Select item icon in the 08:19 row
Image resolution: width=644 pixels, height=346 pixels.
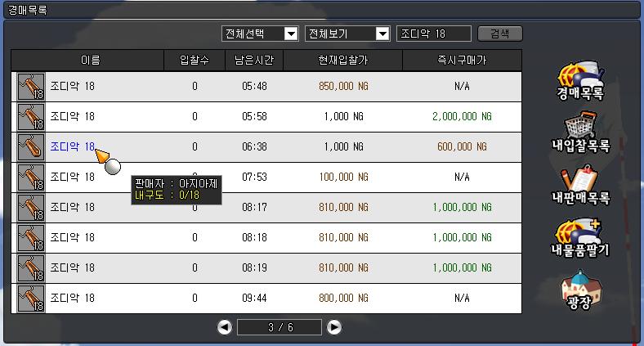click(31, 268)
